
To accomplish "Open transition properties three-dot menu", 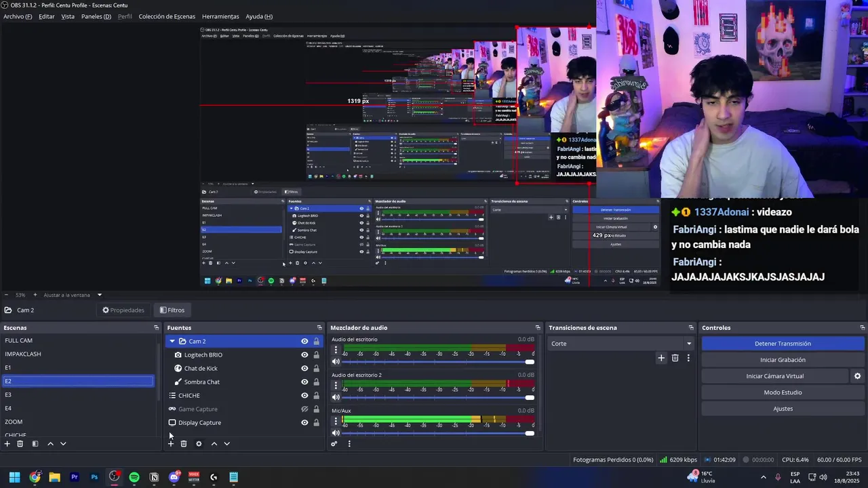I will [x=688, y=358].
